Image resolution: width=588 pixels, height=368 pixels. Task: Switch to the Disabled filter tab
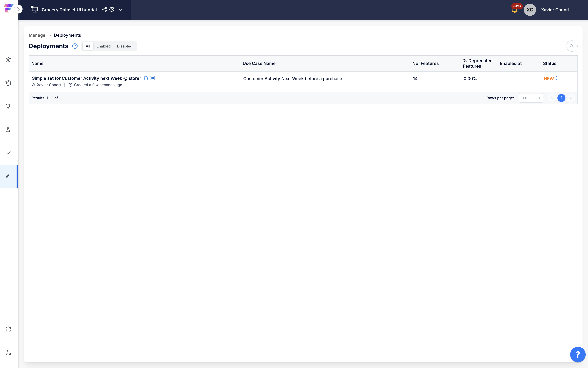124,46
